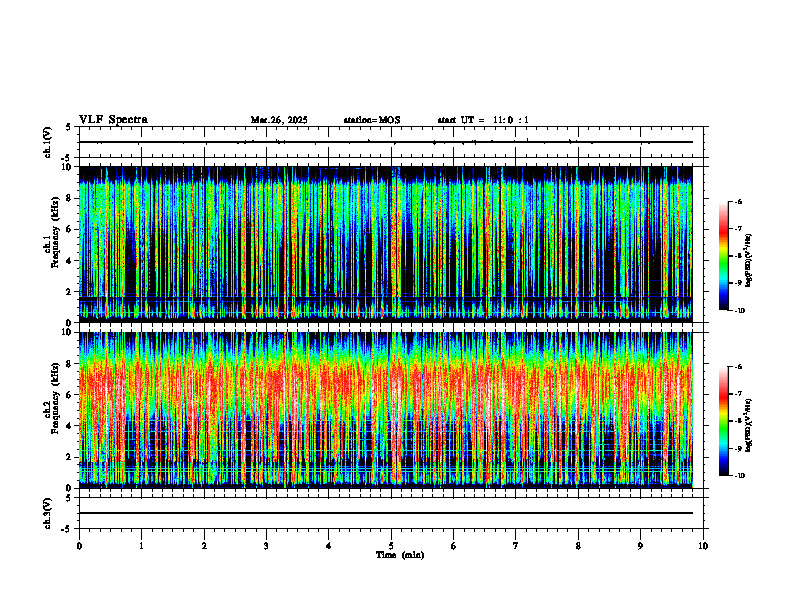Click the 'start UT = 11:0 :1' text
The height and width of the screenshot is (612, 792).
(483, 120)
